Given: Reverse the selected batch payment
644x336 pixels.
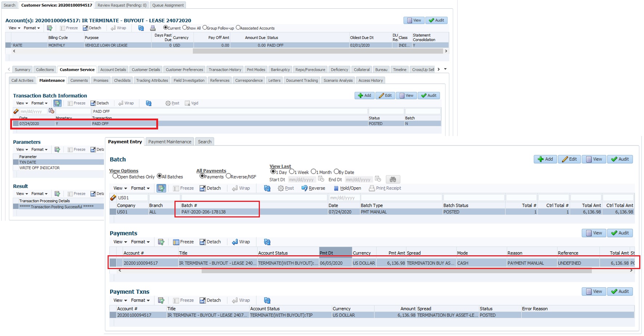Looking at the screenshot, I should [313, 188].
